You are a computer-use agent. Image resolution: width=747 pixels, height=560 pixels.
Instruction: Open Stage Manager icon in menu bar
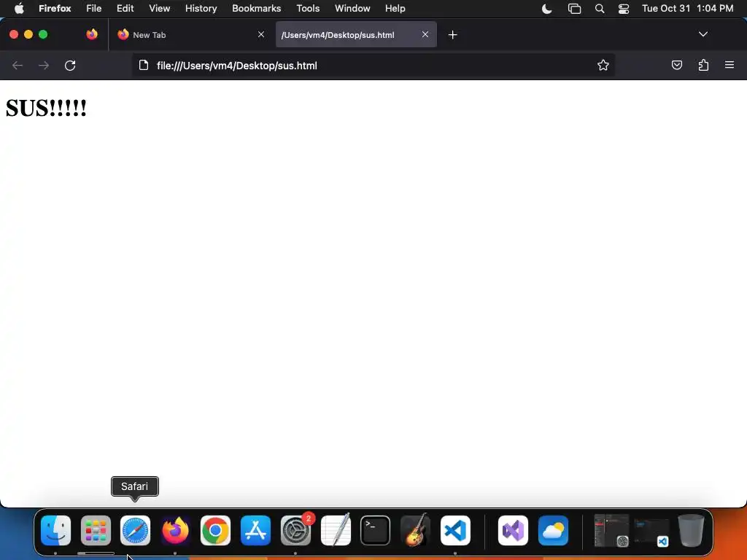click(x=575, y=9)
